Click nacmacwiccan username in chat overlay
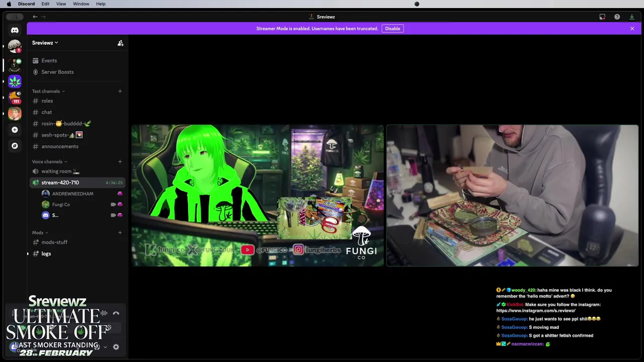 click(x=528, y=344)
